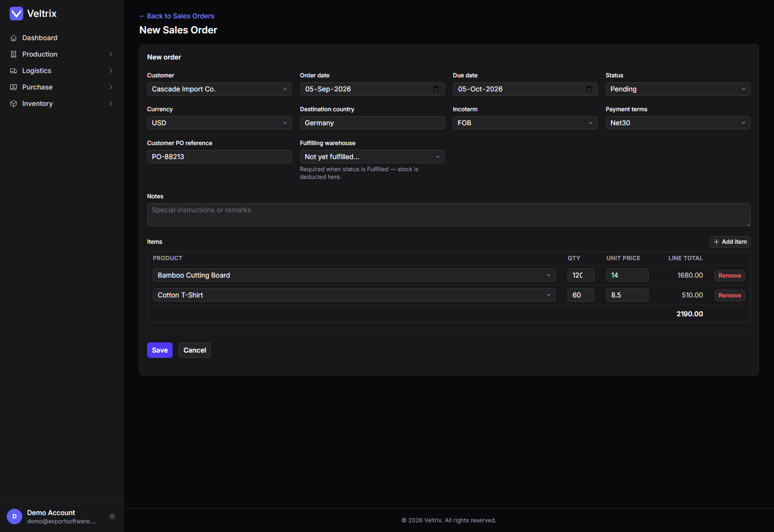Click the UNIT PRICE column header
Viewport: 774px width, 532px height.
pyautogui.click(x=623, y=258)
